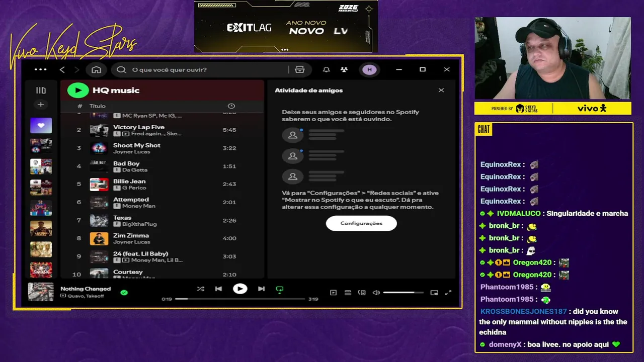Screen dimensions: 644x362
Task: Open the 'H' profile avatar menu
Action: click(x=369, y=69)
